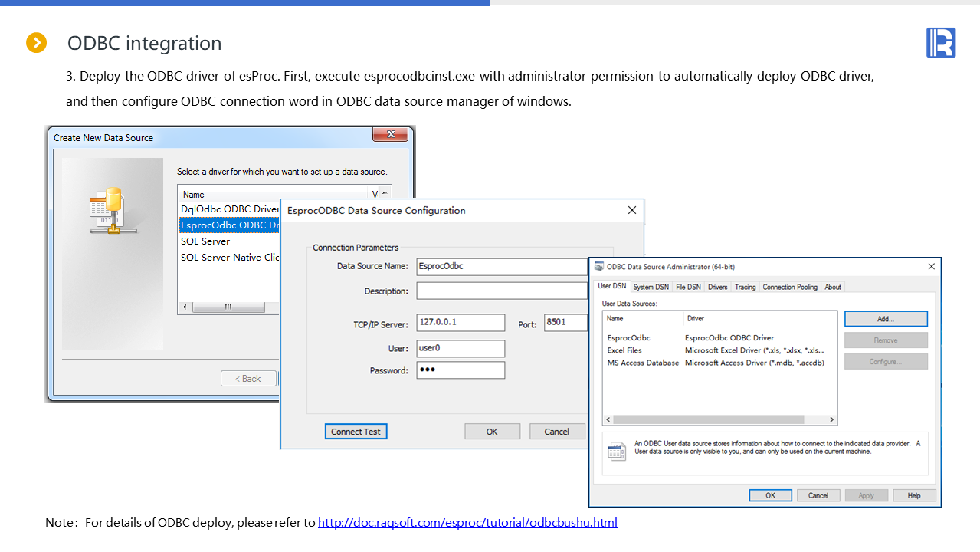
Task: Close the Create New Data Source window
Action: (x=389, y=135)
